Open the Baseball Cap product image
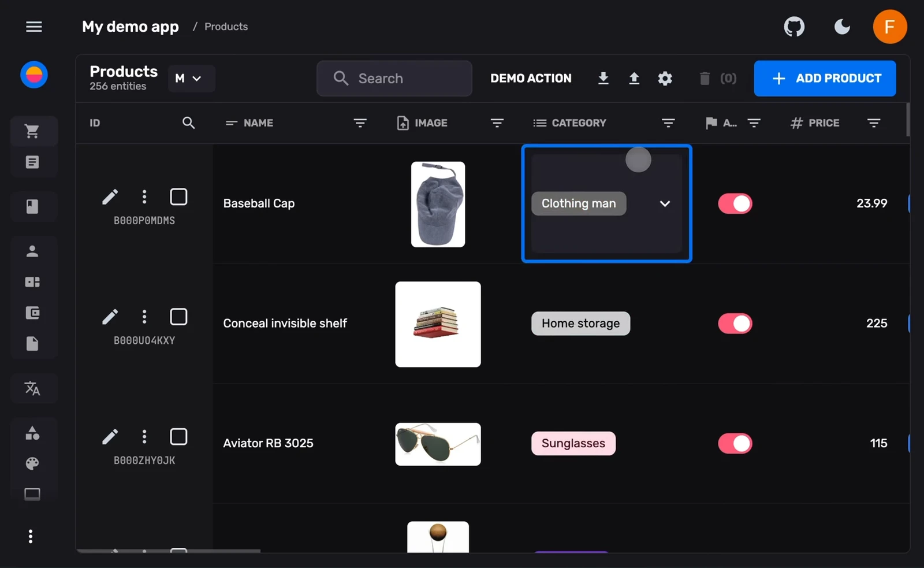 (x=438, y=204)
